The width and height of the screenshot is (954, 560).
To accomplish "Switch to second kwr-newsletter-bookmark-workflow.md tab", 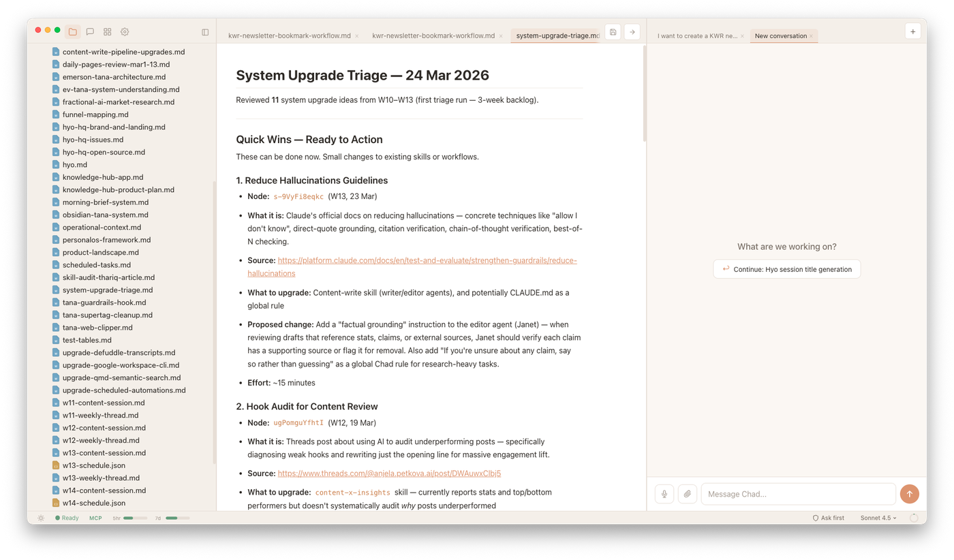I will [x=433, y=35].
